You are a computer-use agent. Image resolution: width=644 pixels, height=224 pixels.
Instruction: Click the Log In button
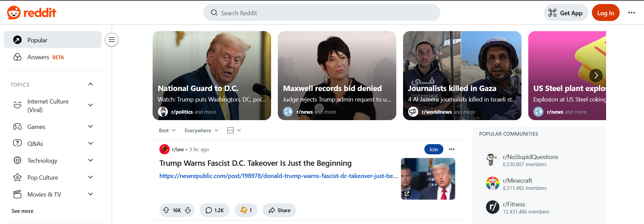pyautogui.click(x=605, y=13)
